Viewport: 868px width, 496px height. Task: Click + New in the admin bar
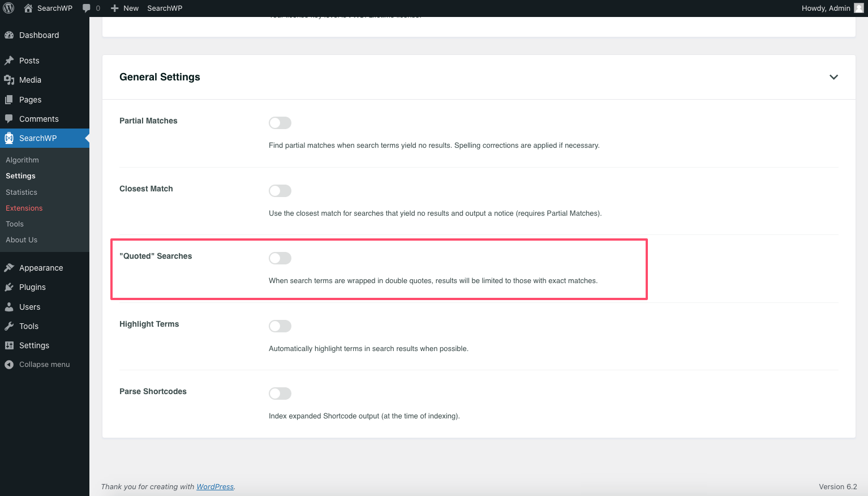(x=124, y=8)
